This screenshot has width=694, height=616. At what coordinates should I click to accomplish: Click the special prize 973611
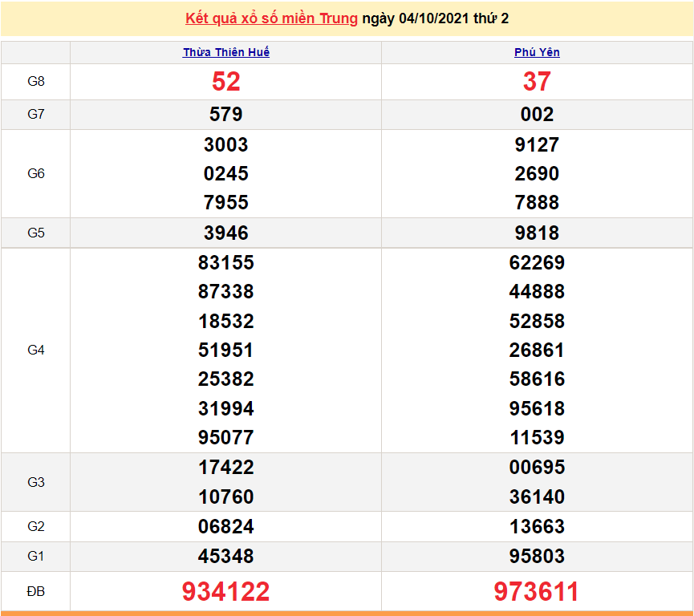pyautogui.click(x=537, y=590)
